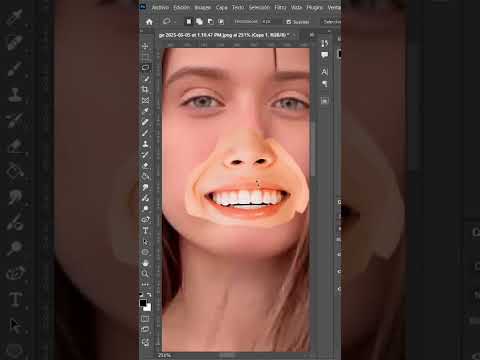Select the Object Selection tool

[x=145, y=79]
